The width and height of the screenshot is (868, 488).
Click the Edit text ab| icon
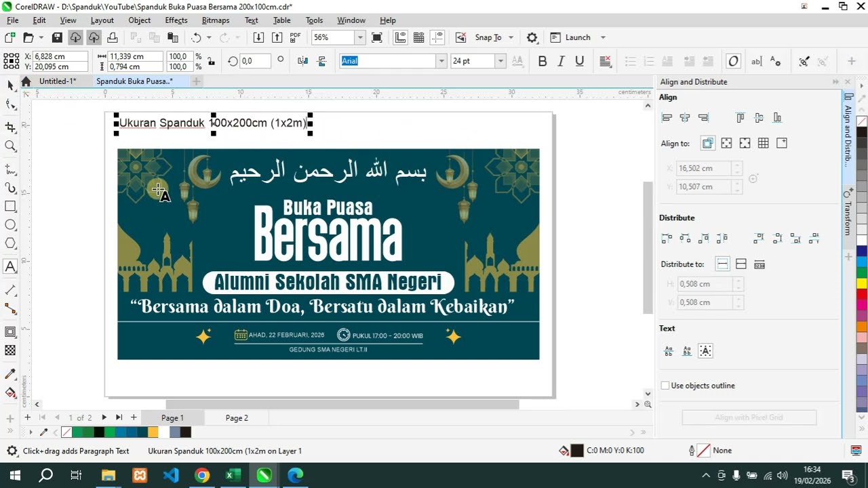756,61
